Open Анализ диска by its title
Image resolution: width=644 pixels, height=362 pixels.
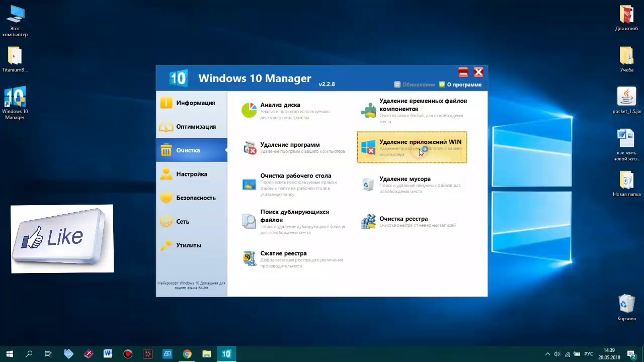click(280, 105)
